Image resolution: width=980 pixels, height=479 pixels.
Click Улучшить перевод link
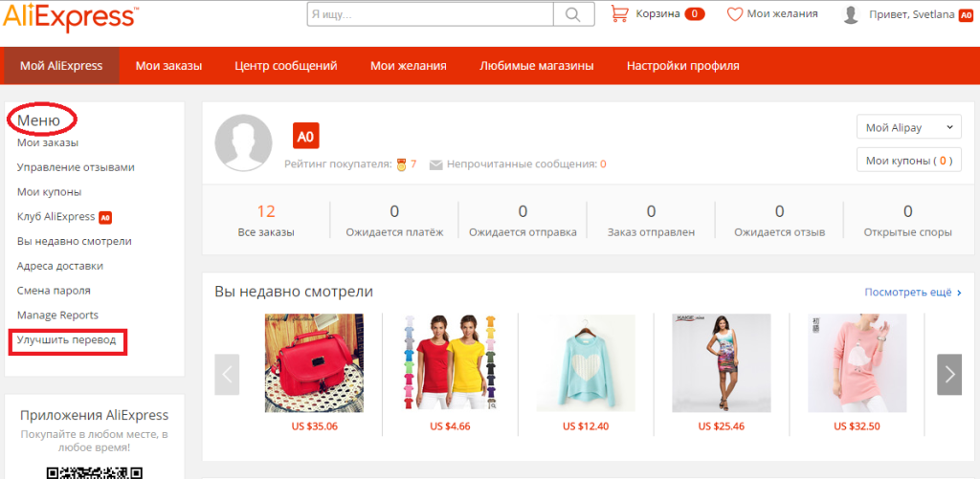coord(66,339)
